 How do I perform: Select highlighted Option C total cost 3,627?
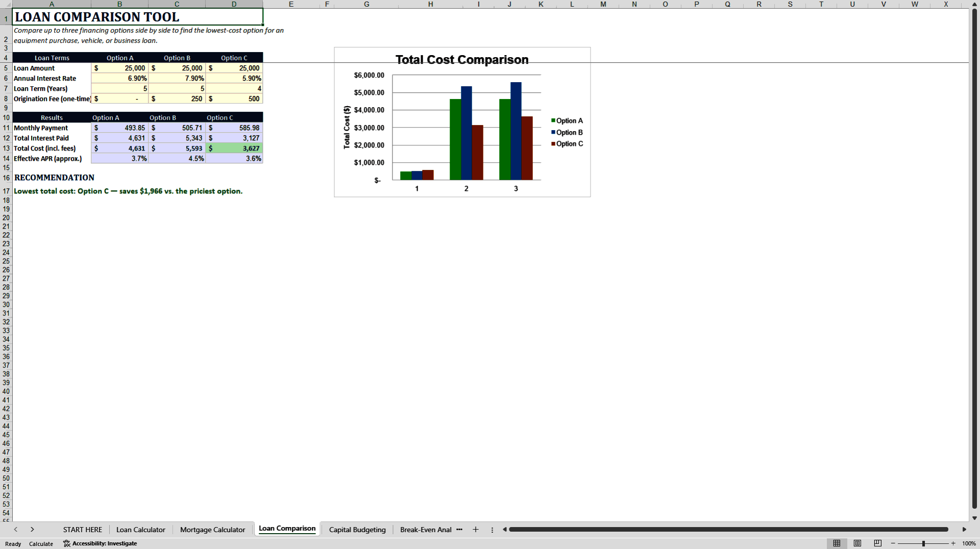[234, 148]
